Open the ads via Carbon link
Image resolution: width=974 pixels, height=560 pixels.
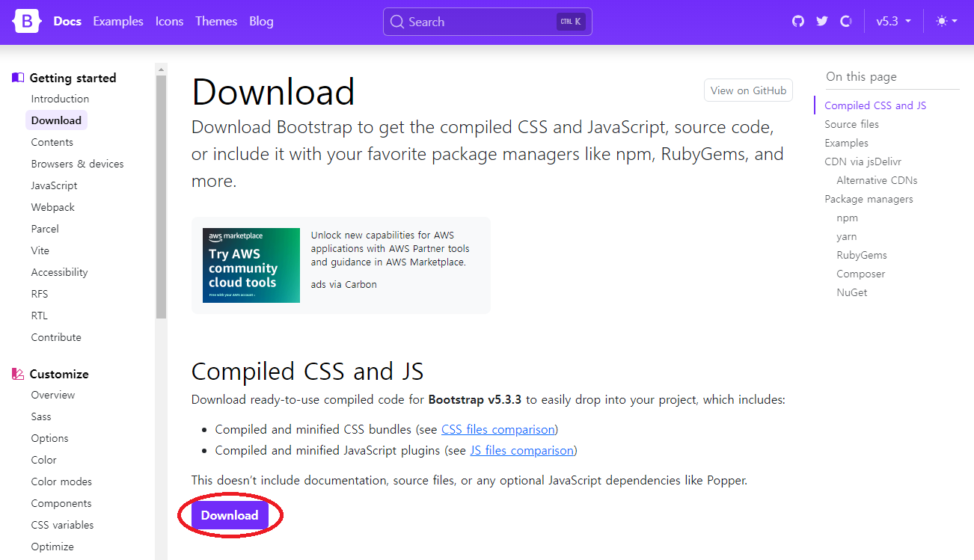tap(344, 285)
